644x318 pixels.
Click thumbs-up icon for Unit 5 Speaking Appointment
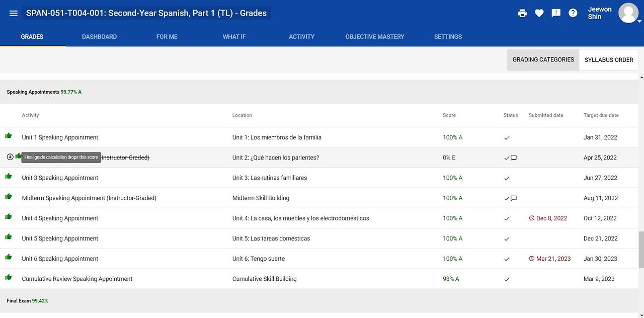tap(9, 236)
